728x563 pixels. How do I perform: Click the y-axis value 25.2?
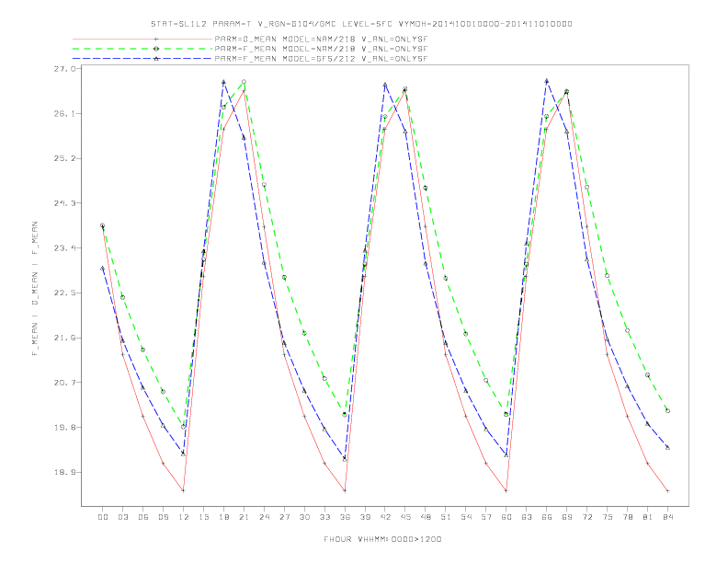click(64, 158)
